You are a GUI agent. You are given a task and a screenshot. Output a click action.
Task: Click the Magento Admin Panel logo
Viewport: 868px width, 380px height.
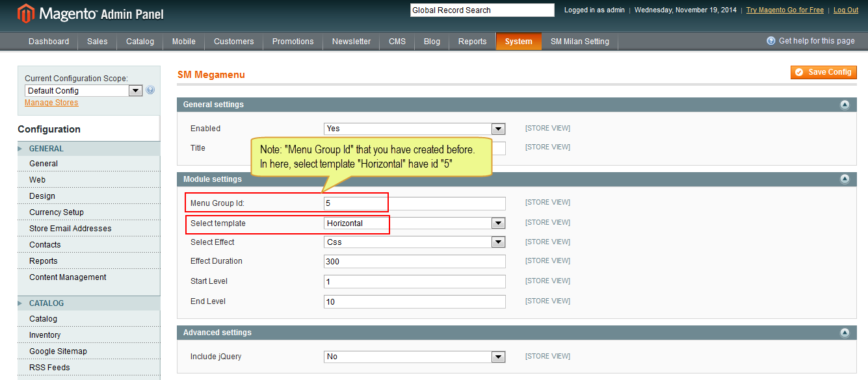(91, 13)
